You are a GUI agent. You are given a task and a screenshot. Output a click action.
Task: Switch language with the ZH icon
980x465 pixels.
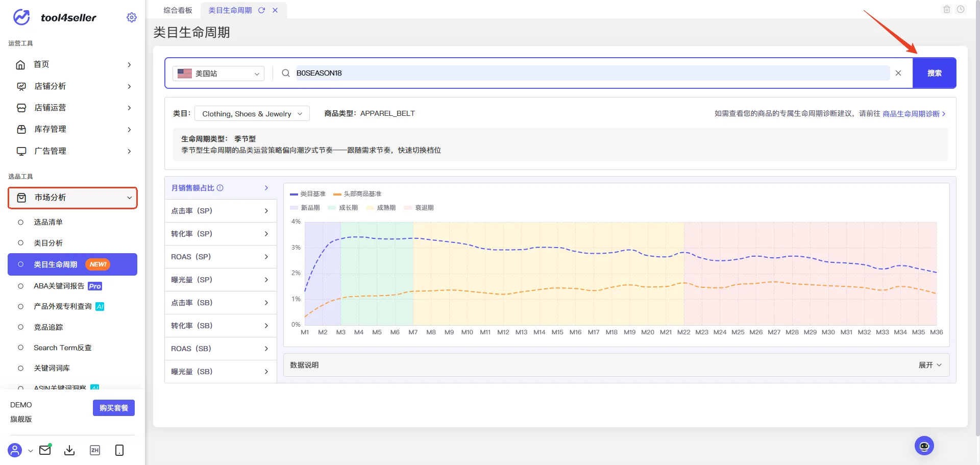coord(94,450)
